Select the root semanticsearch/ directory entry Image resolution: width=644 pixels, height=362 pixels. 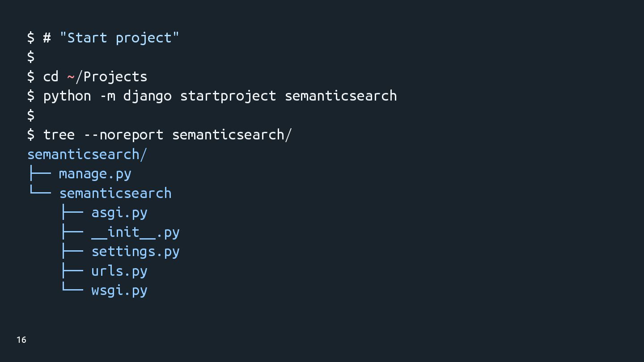point(87,154)
